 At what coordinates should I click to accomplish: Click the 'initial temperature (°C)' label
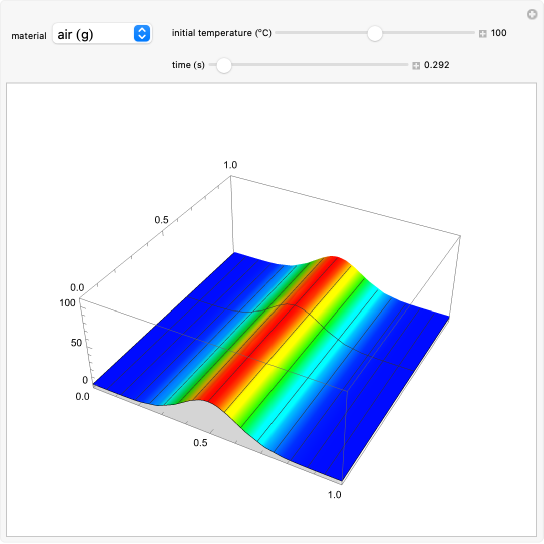[222, 33]
